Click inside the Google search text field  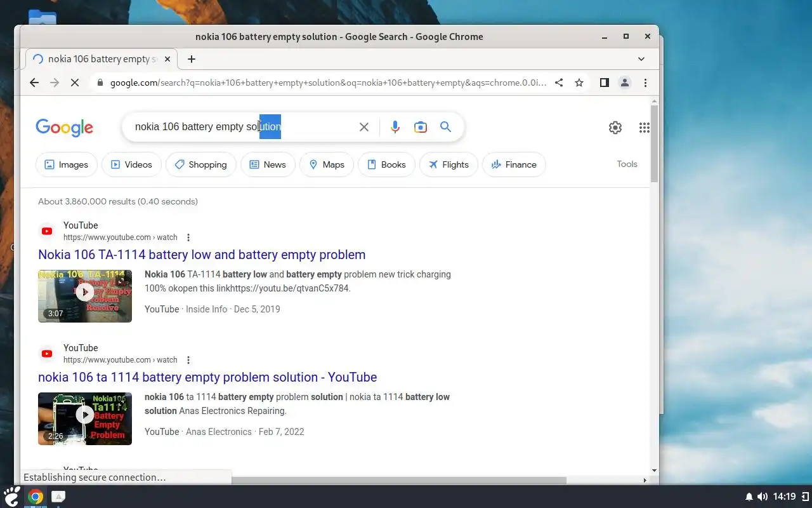(244, 127)
